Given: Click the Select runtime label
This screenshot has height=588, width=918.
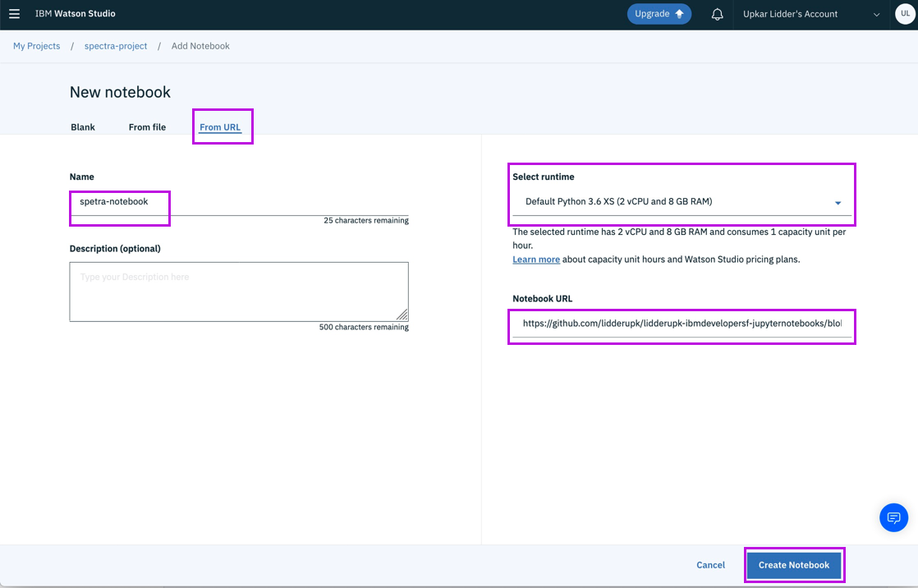Looking at the screenshot, I should tap(544, 177).
